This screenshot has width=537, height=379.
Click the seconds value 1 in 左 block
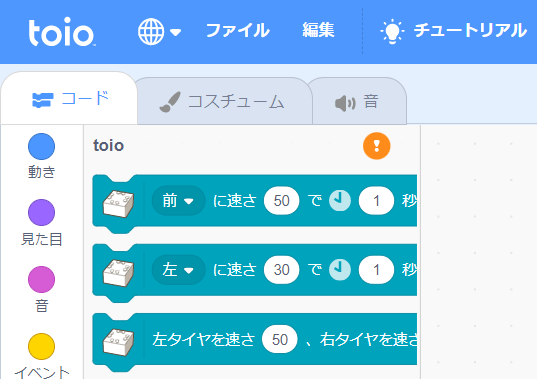click(x=376, y=270)
